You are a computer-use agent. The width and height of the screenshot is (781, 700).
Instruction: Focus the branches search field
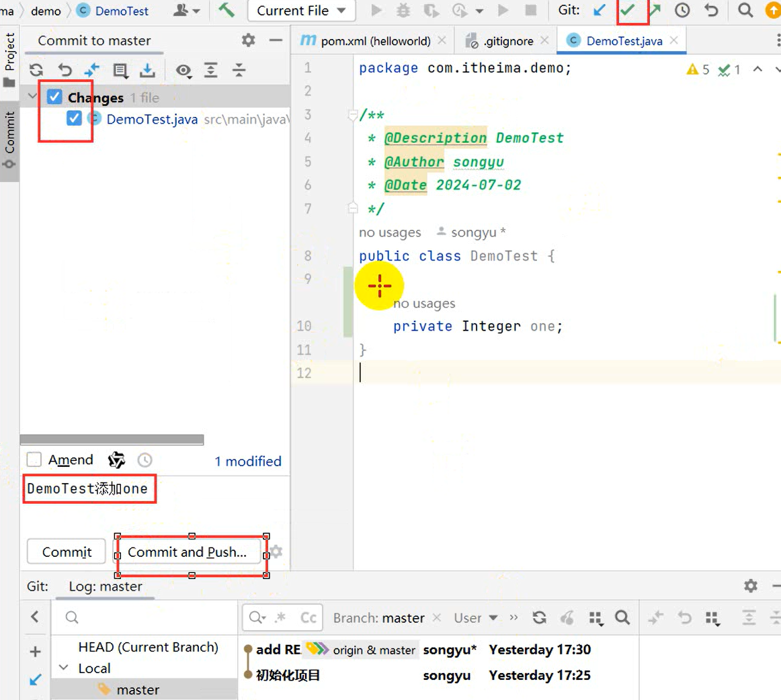point(145,617)
